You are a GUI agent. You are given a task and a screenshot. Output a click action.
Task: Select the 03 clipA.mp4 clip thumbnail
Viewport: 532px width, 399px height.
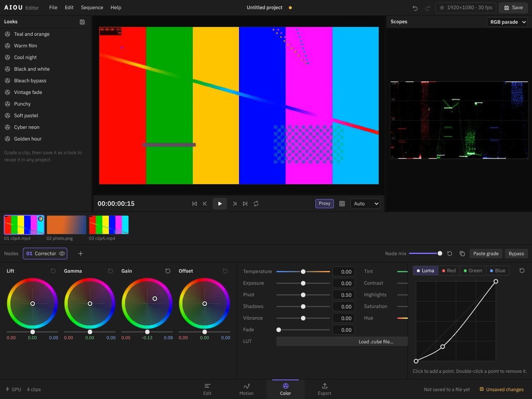tap(109, 225)
